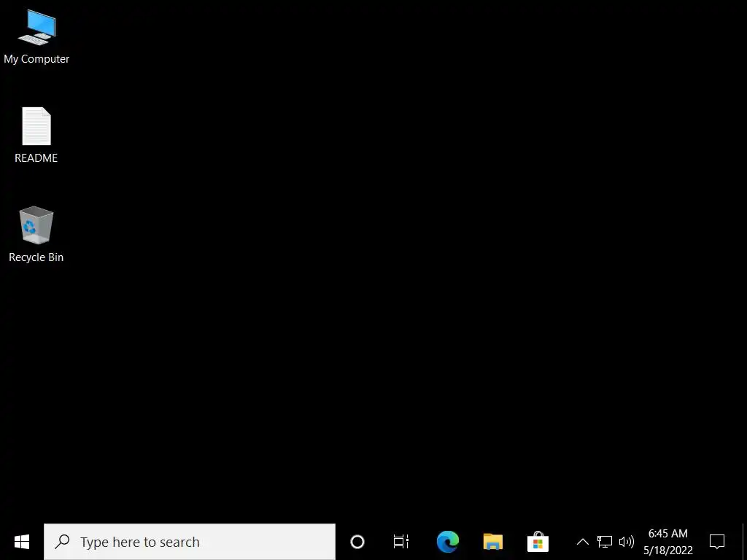
Task: Select the Recycle Bin icon
Action: [x=36, y=225]
